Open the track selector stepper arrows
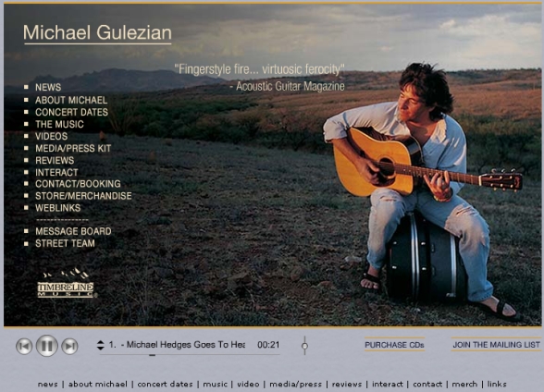The image size is (544, 392). [100, 345]
